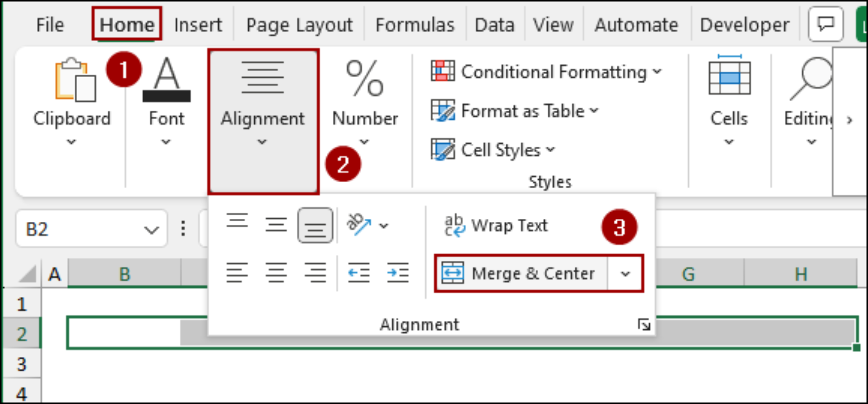Image resolution: width=868 pixels, height=404 pixels.
Task: Click the Orientation icon
Action: point(359,224)
